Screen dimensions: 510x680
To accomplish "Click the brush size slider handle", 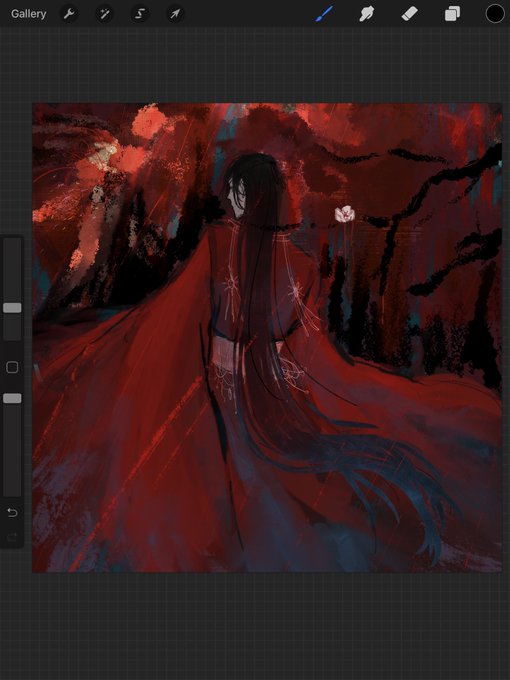I will click(12, 307).
